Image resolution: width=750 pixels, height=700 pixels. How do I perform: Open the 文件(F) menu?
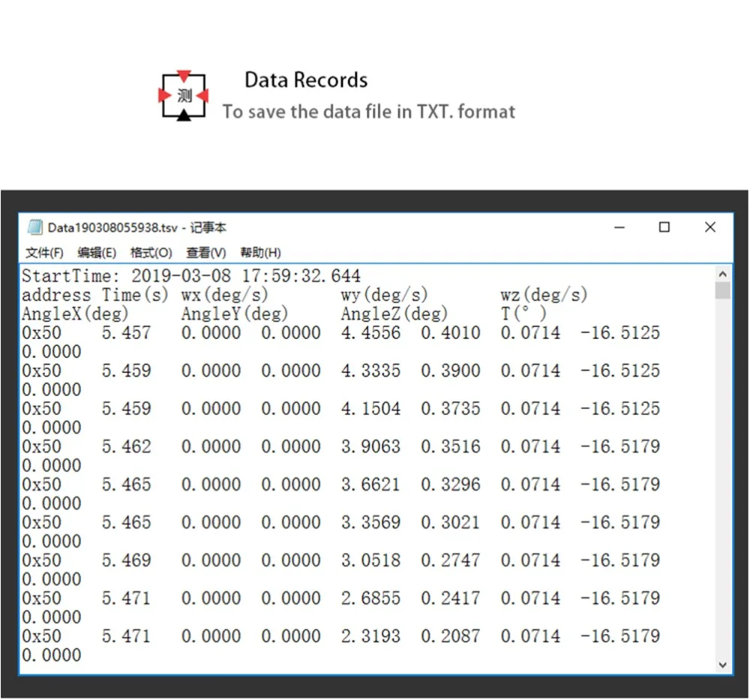coord(44,253)
